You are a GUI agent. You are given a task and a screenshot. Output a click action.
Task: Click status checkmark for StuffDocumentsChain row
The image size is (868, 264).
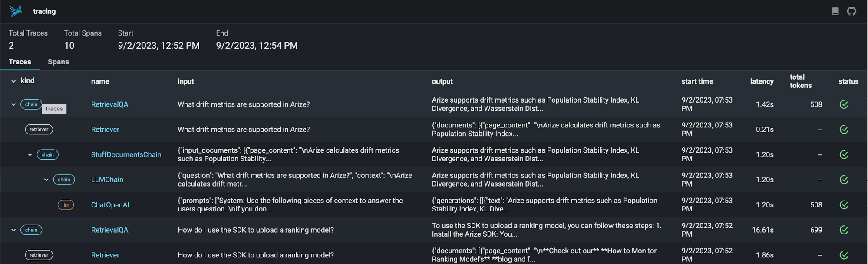pyautogui.click(x=844, y=155)
